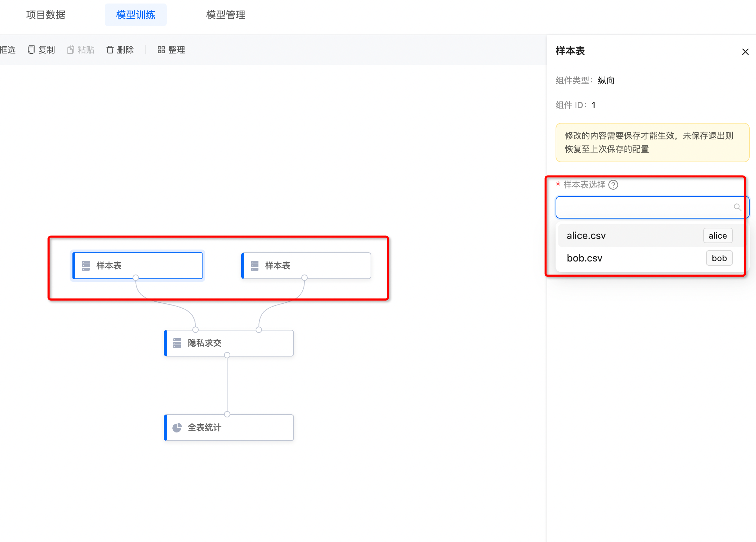Click the 删除 delete toolbar button
Screen dimensions: 756x542
point(120,50)
